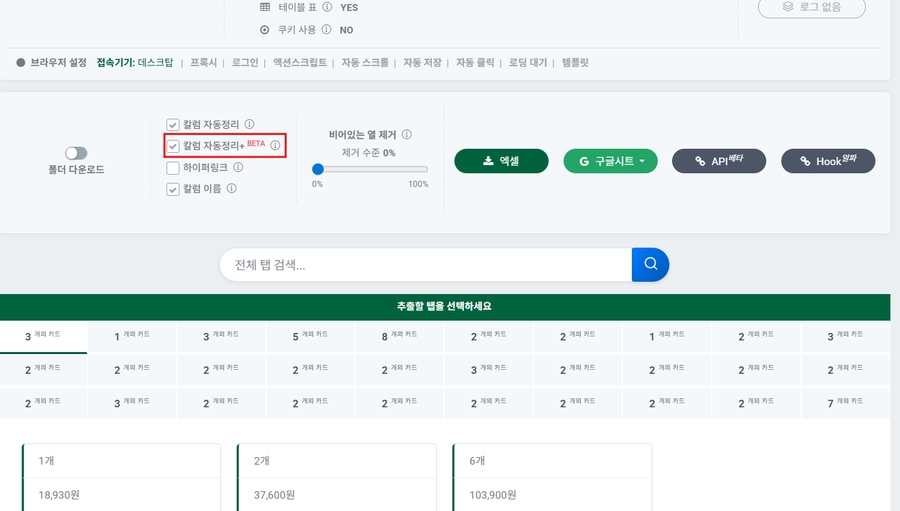Screen dimensions: 900x511
Task: Uncheck the 칼럼 이름 checkbox
Action: coord(173,188)
